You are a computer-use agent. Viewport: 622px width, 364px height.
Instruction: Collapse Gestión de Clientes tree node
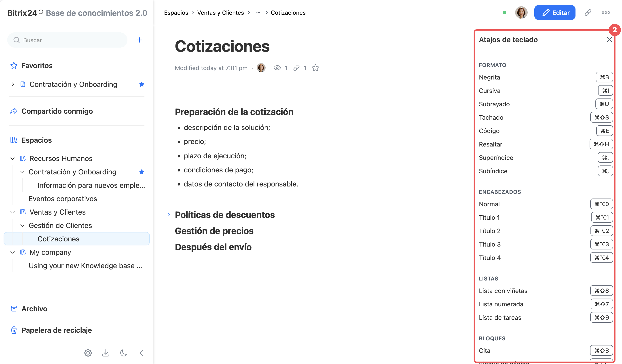pyautogui.click(x=22, y=226)
